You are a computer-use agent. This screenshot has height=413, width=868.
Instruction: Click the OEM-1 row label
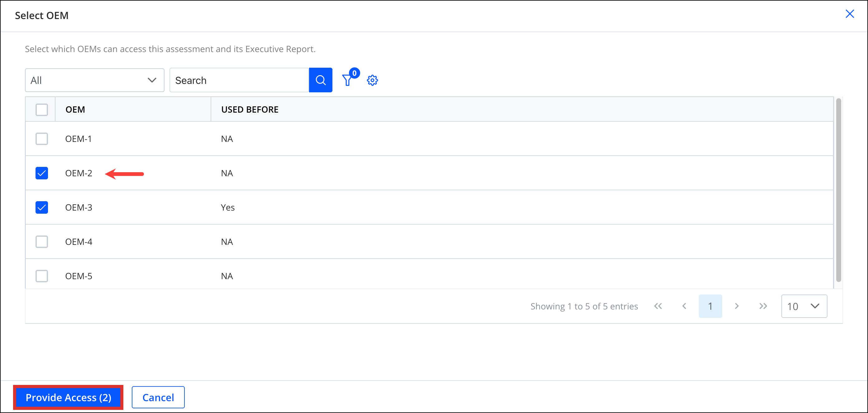tap(78, 139)
